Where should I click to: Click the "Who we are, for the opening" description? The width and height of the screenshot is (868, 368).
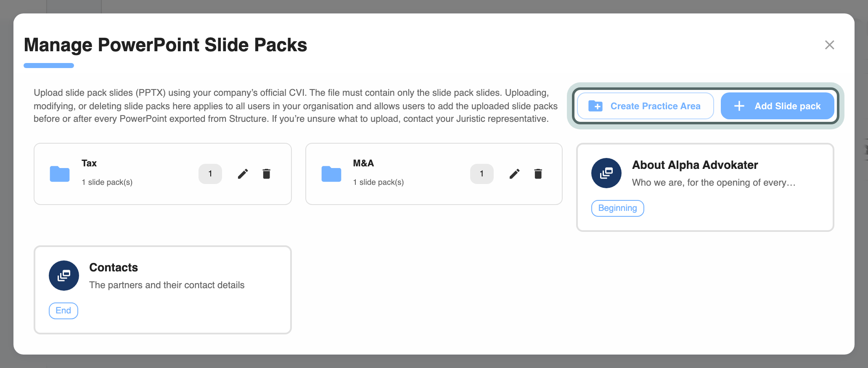click(x=714, y=183)
